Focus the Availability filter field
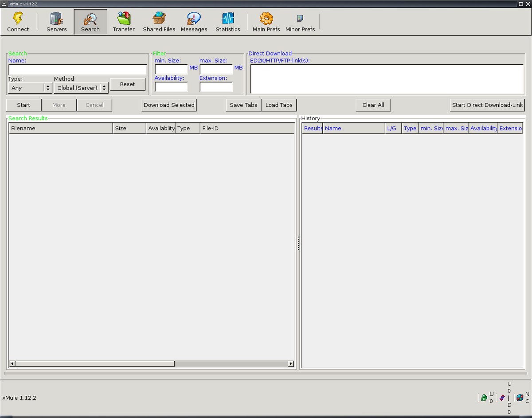This screenshot has height=418, width=532. (x=171, y=87)
